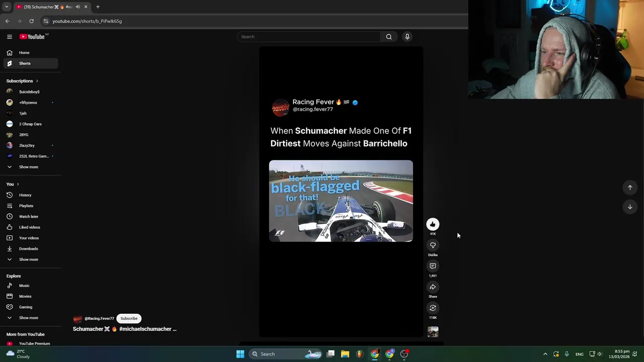Open the sound thumbnail under Remix

tap(433, 331)
